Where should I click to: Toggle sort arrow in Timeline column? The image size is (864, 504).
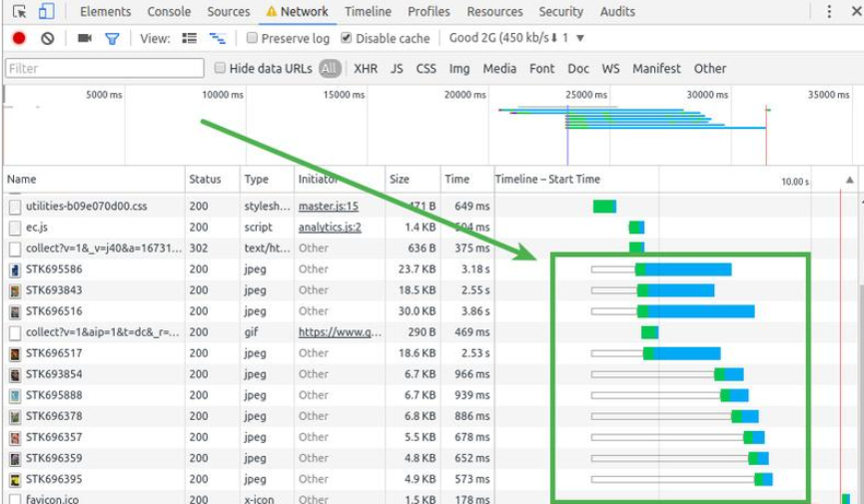click(x=850, y=180)
